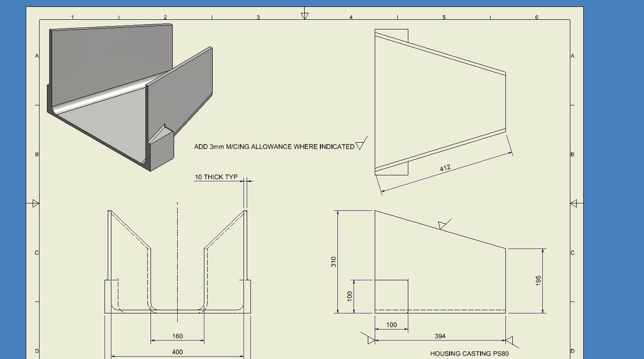Image resolution: width=644 pixels, height=359 pixels.
Task: Click the top border centering arrow marker
Action: tap(304, 15)
